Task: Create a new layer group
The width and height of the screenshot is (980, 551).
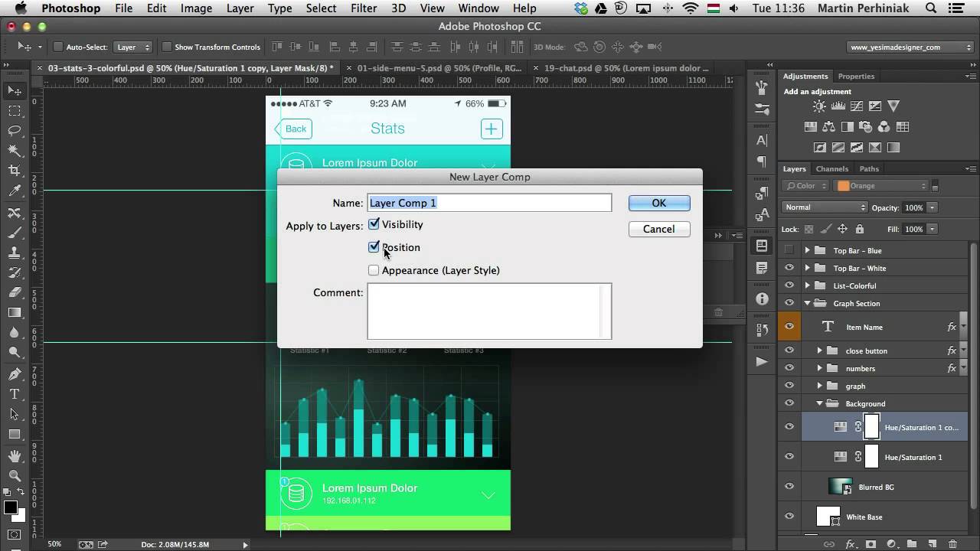Action: [912, 544]
